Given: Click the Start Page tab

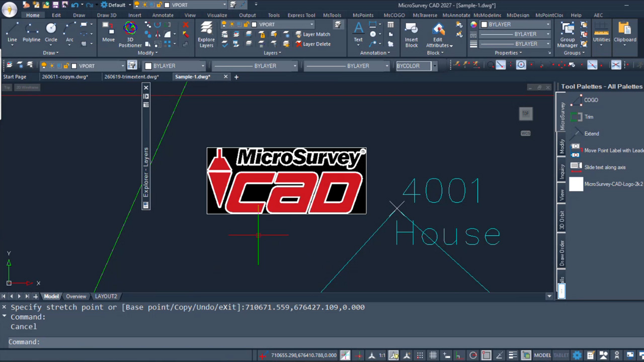Looking at the screenshot, I should (15, 77).
